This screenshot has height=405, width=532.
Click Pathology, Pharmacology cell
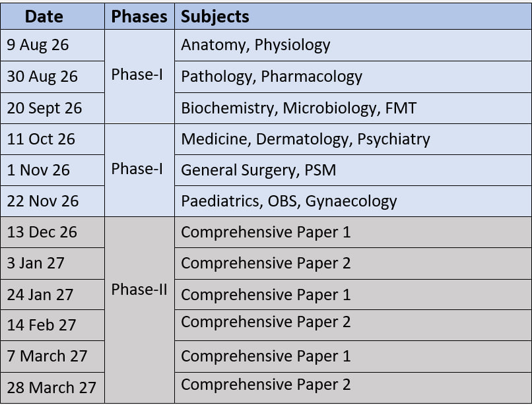pyautogui.click(x=353, y=77)
